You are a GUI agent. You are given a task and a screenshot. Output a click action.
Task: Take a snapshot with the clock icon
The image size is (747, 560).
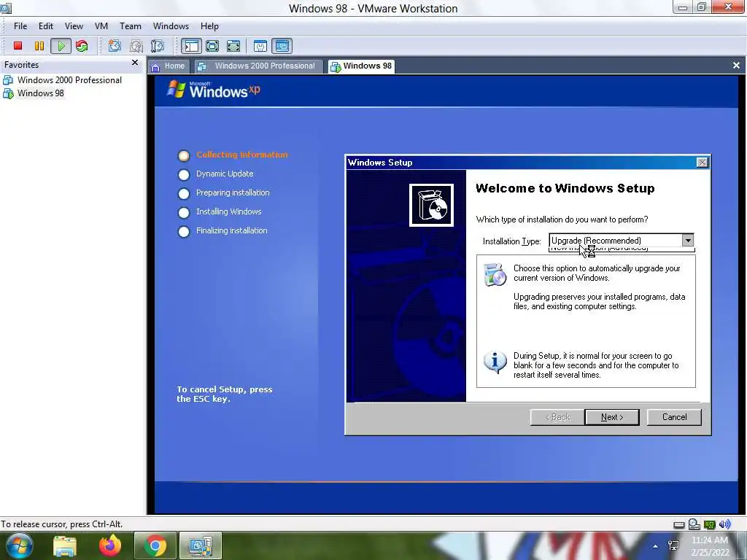(115, 46)
